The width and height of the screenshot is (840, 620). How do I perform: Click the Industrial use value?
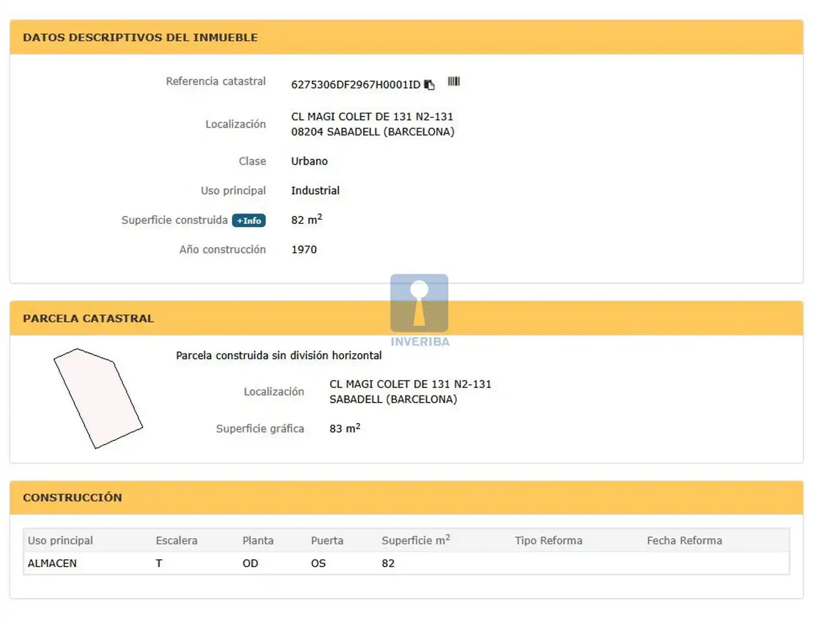click(315, 191)
